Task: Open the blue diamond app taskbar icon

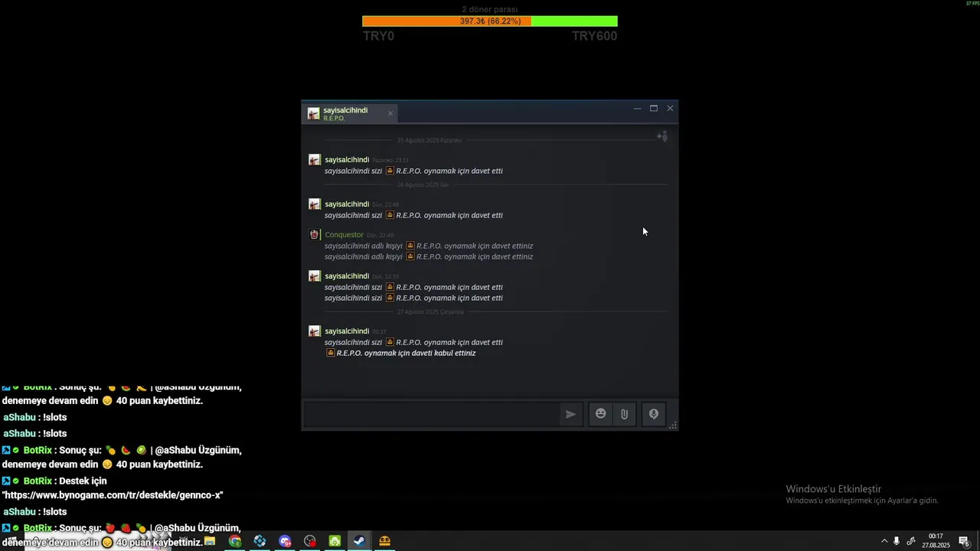Action: (260, 541)
